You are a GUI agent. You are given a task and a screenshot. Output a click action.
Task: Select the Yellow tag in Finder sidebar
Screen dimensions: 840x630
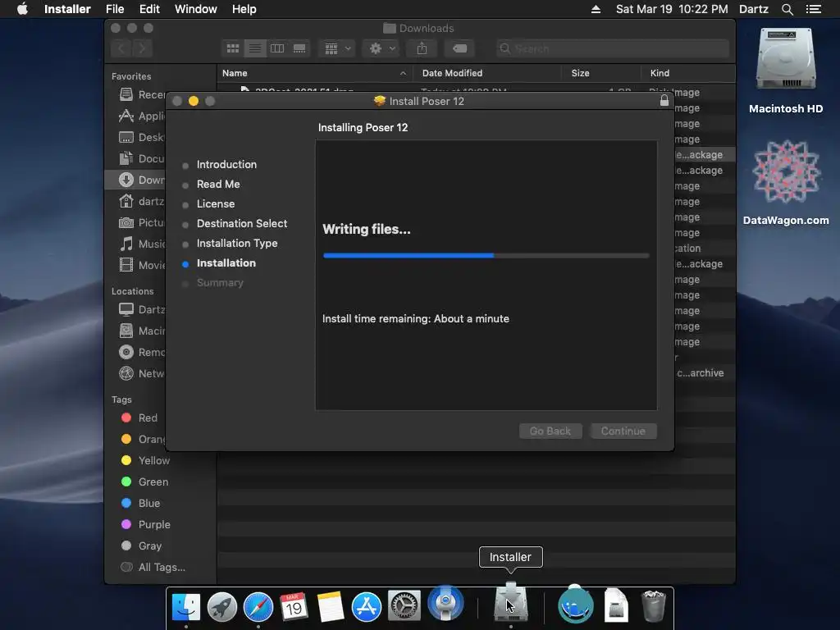point(145,460)
